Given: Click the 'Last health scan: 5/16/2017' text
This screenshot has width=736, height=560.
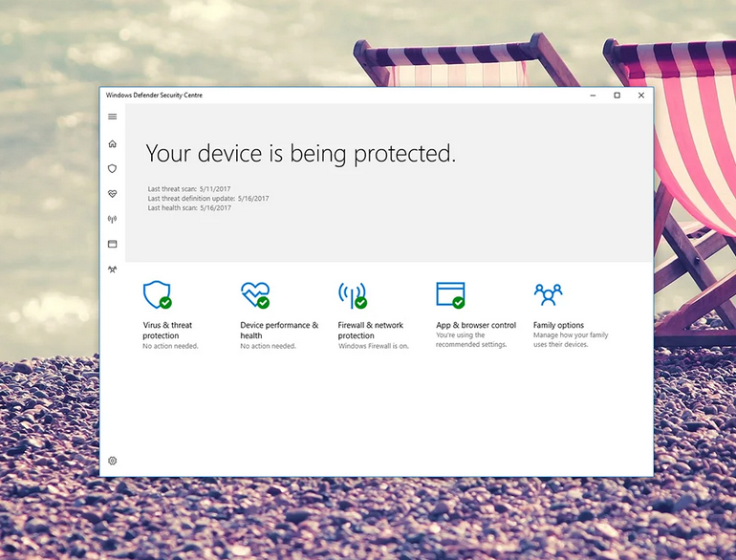Looking at the screenshot, I should click(x=189, y=207).
